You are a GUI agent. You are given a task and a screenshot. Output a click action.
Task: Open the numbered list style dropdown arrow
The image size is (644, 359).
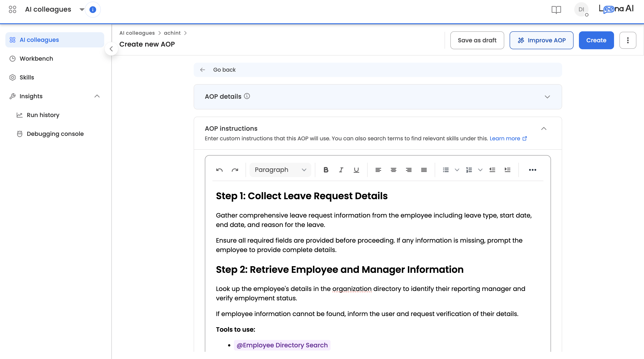(x=480, y=170)
